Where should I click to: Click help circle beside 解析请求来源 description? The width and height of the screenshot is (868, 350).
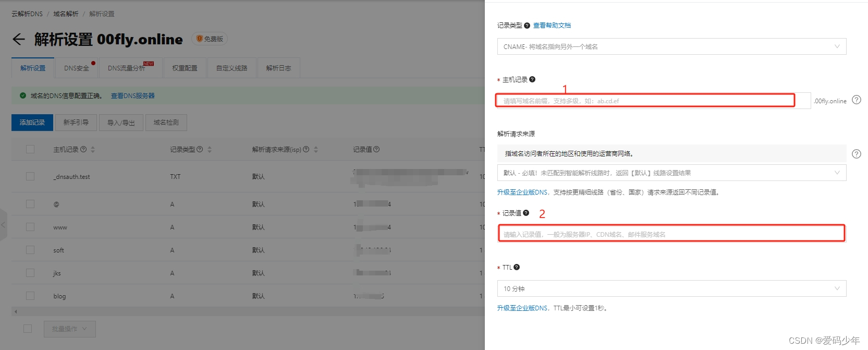click(x=857, y=154)
